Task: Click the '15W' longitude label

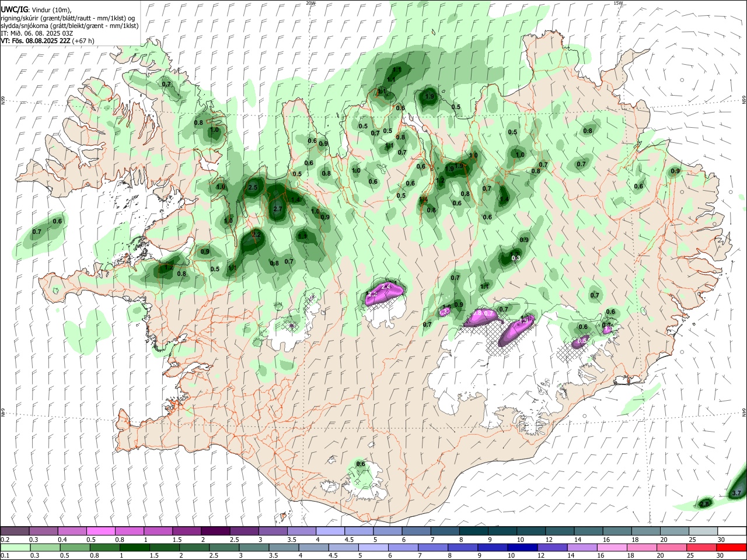Action: (x=619, y=3)
